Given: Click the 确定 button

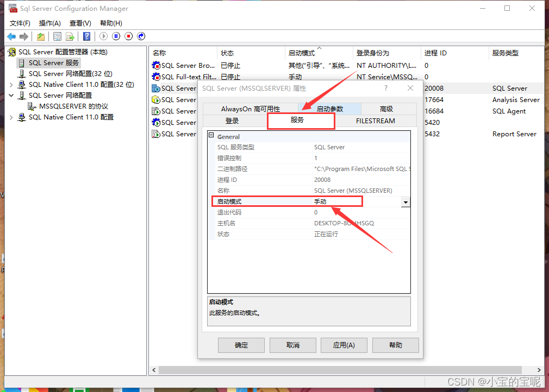Looking at the screenshot, I should click(241, 345).
